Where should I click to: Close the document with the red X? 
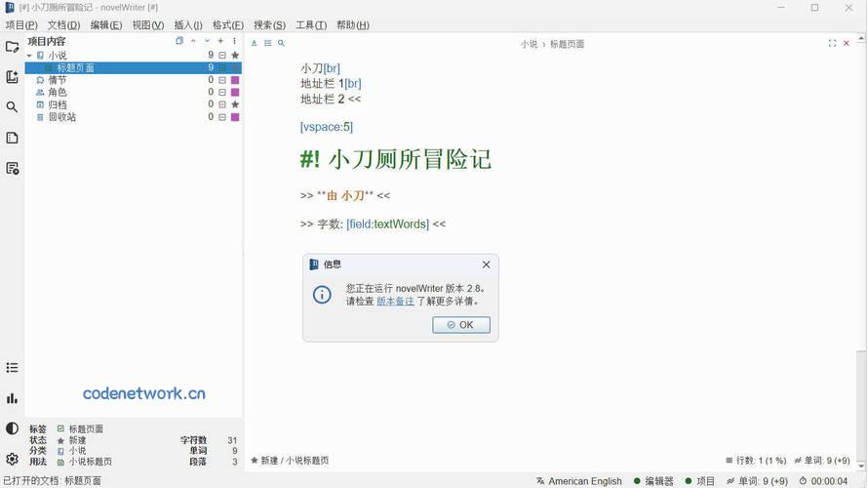[x=847, y=43]
